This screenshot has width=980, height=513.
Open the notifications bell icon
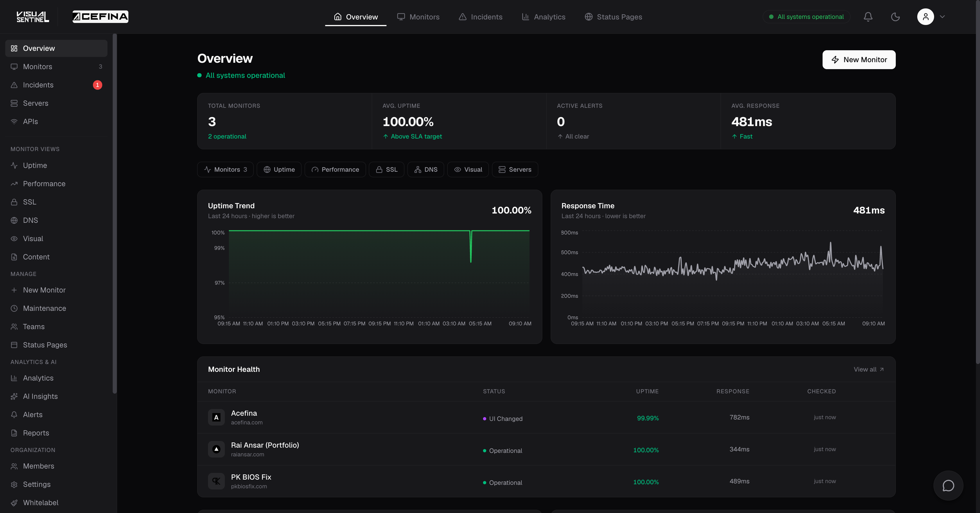[x=868, y=17]
